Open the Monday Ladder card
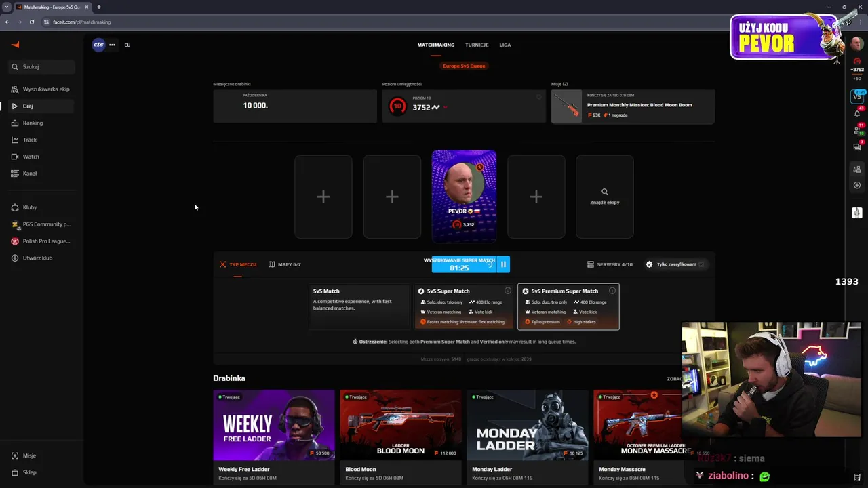The height and width of the screenshot is (488, 868). click(x=528, y=437)
